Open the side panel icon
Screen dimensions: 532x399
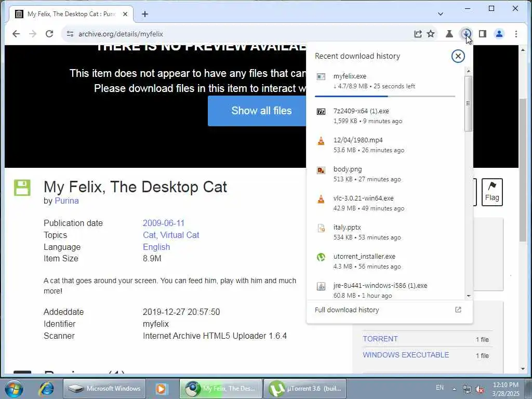pyautogui.click(x=483, y=34)
